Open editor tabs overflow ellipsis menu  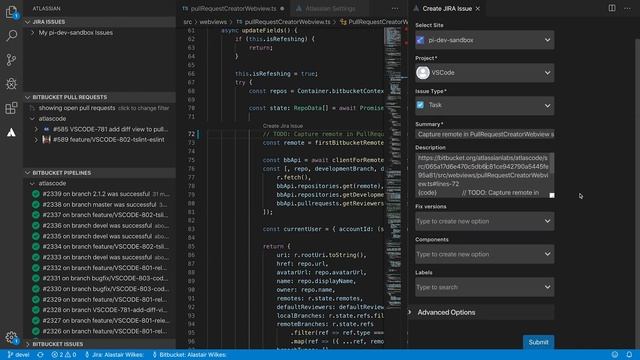coord(395,8)
